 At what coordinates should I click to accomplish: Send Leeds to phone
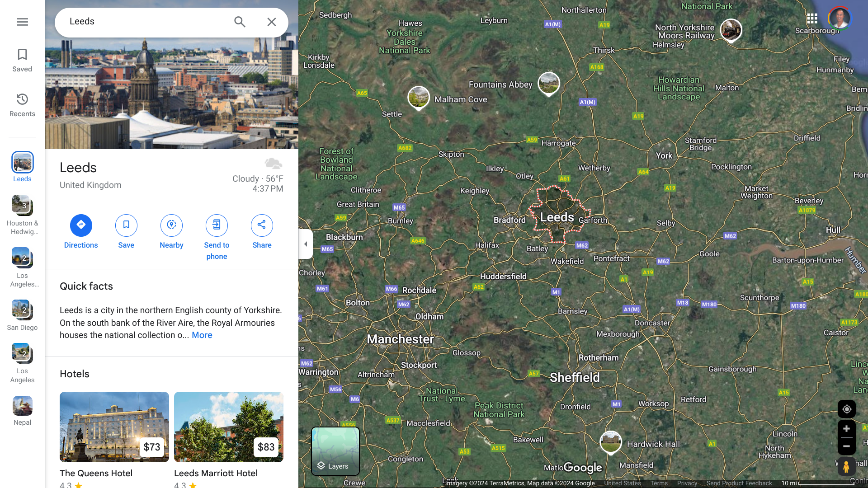(217, 238)
